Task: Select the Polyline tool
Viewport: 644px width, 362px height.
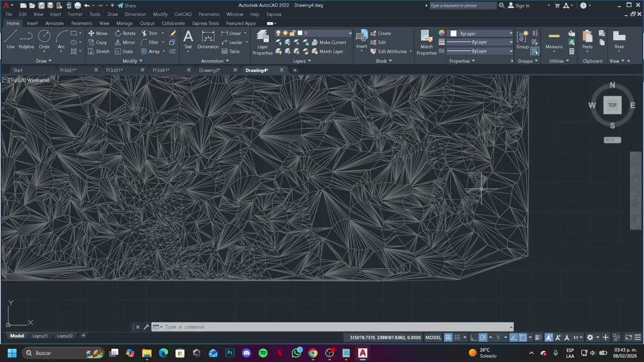Action: pyautogui.click(x=26, y=39)
